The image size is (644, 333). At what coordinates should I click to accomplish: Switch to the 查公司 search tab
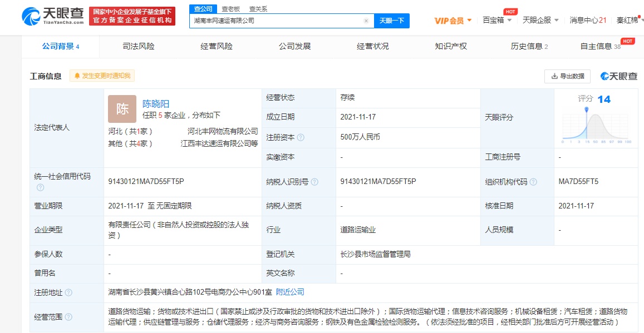(x=203, y=9)
